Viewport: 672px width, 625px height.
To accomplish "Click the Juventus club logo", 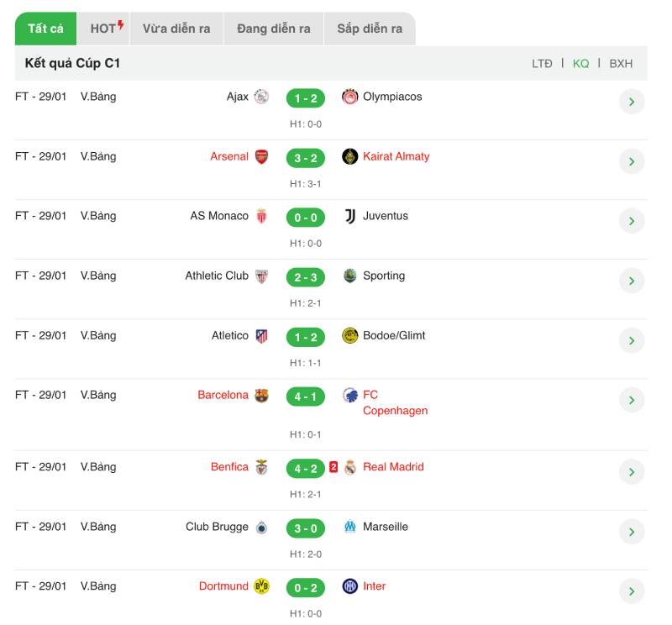I will coord(349,216).
